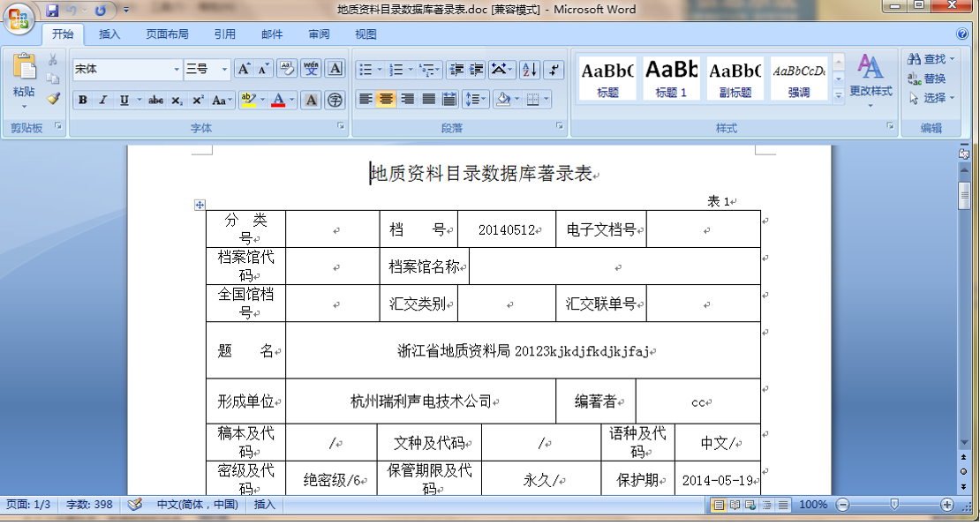Increase the paragraph indent
This screenshot has height=525, width=980.
coord(477,70)
